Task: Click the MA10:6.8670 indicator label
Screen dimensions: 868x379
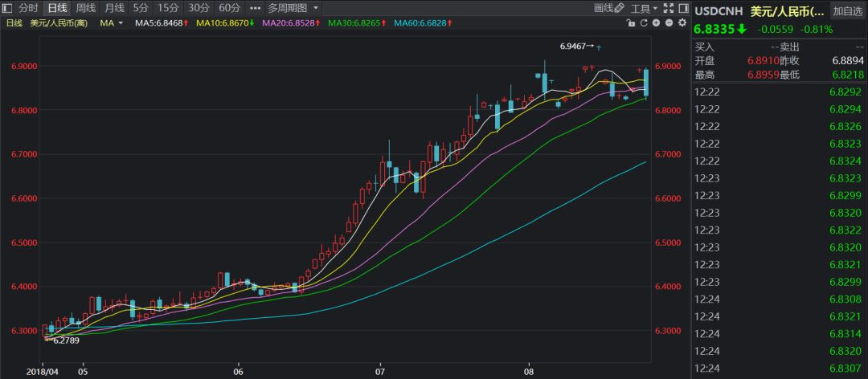Action: point(225,22)
